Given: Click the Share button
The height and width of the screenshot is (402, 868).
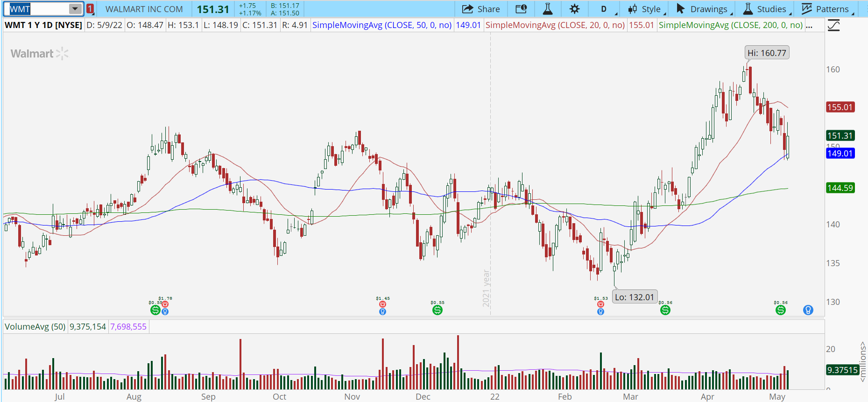Looking at the screenshot, I should (481, 9).
